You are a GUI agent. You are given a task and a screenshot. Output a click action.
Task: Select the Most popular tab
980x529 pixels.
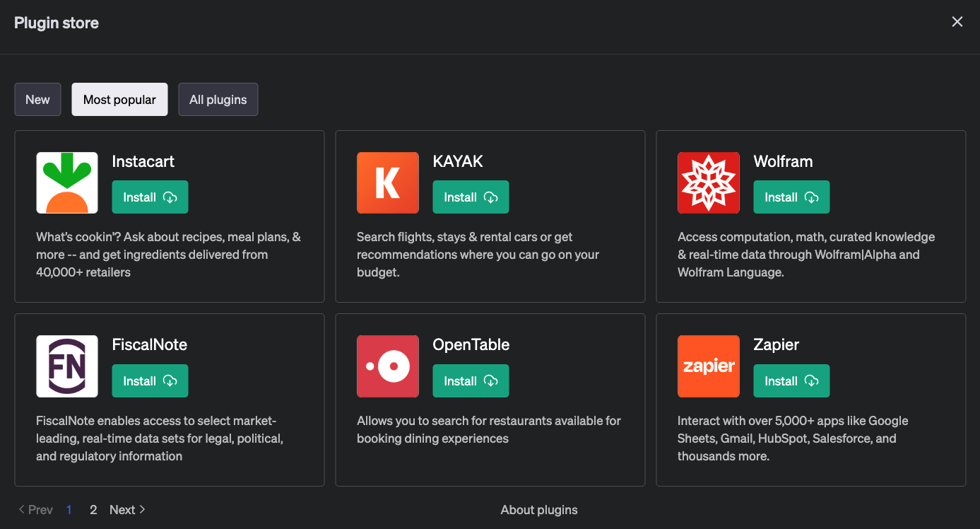(119, 100)
